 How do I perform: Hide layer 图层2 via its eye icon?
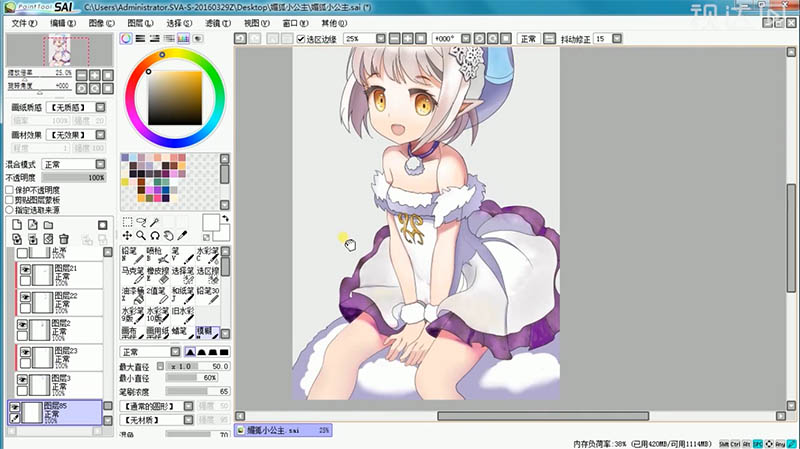click(22, 325)
